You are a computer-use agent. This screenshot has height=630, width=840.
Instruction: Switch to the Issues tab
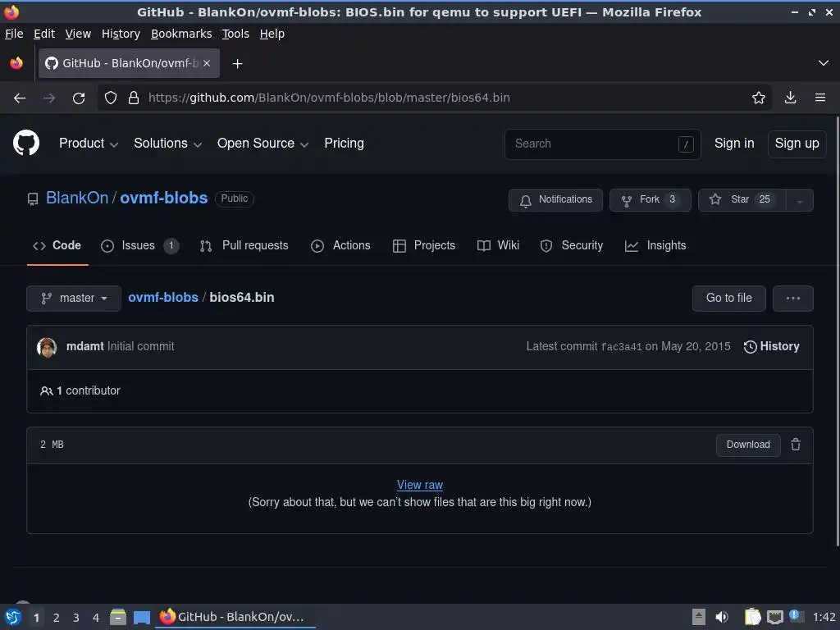tap(139, 245)
